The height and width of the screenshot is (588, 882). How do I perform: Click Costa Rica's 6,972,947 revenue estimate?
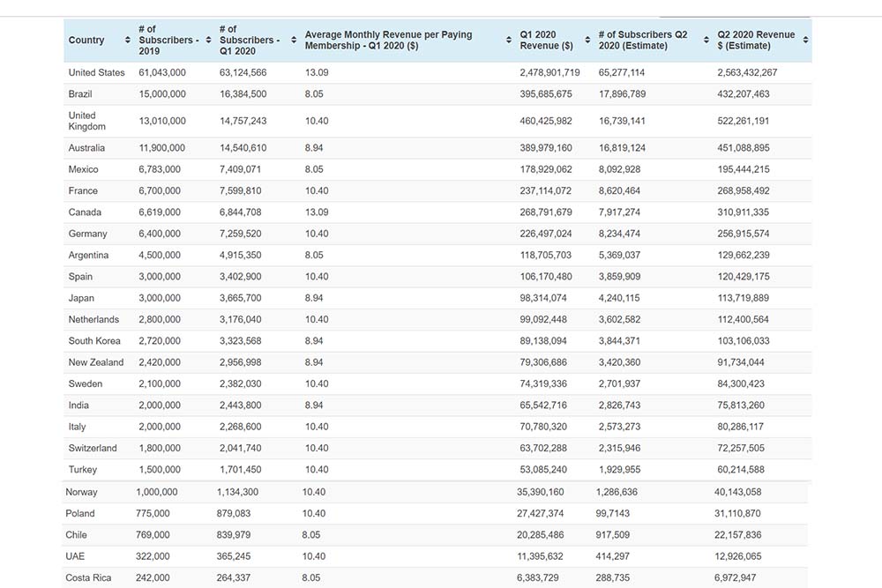click(x=736, y=577)
